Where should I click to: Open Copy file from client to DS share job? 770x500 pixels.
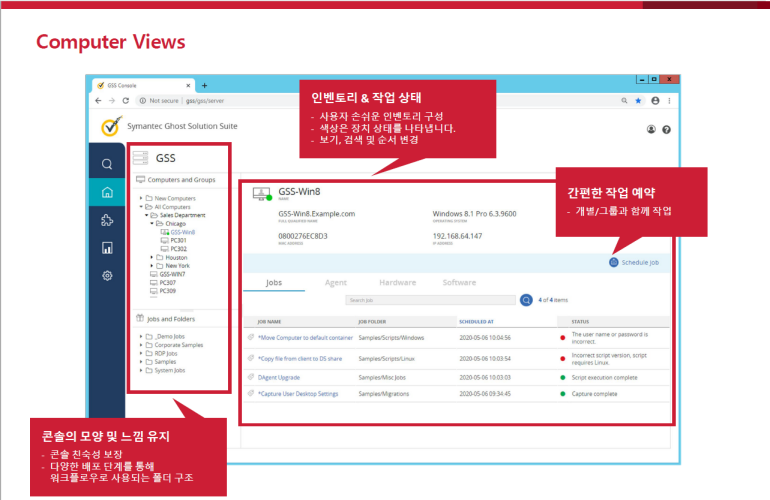(x=300, y=359)
